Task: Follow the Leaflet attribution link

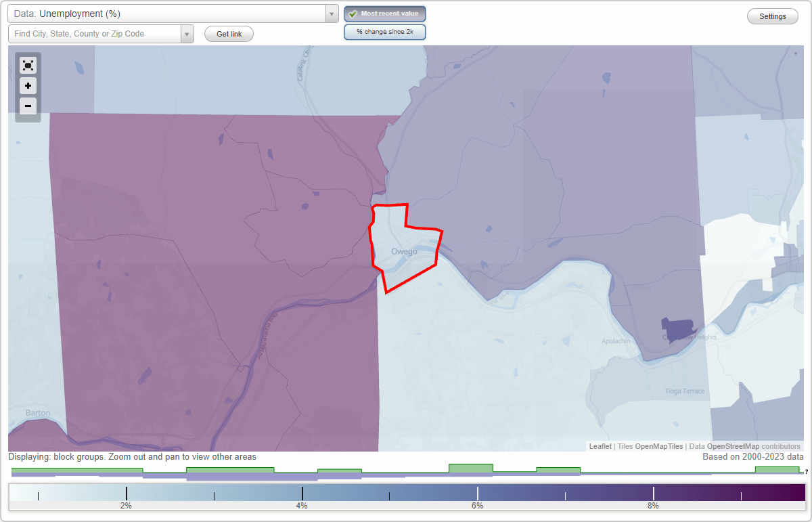Action: pos(600,446)
